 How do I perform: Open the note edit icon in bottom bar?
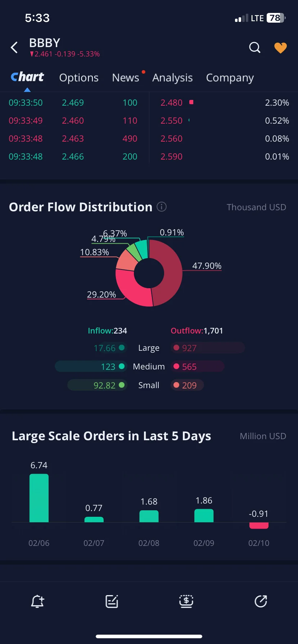[x=112, y=601]
